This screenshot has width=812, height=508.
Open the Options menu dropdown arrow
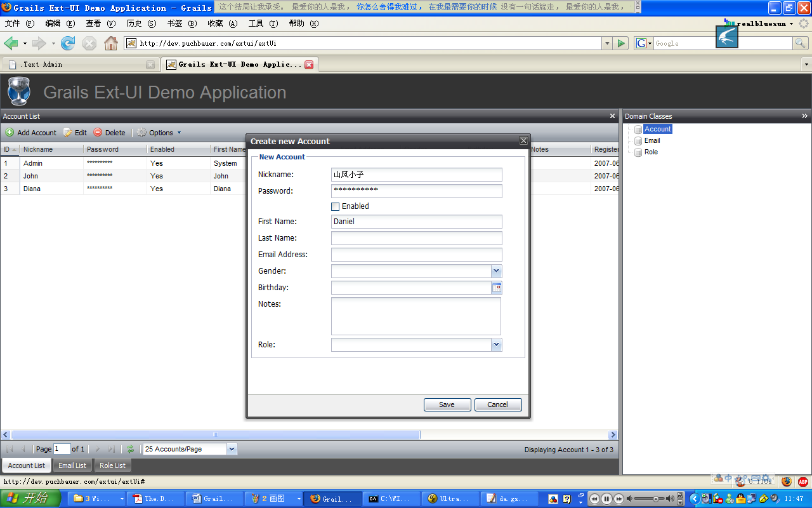pyautogui.click(x=179, y=133)
